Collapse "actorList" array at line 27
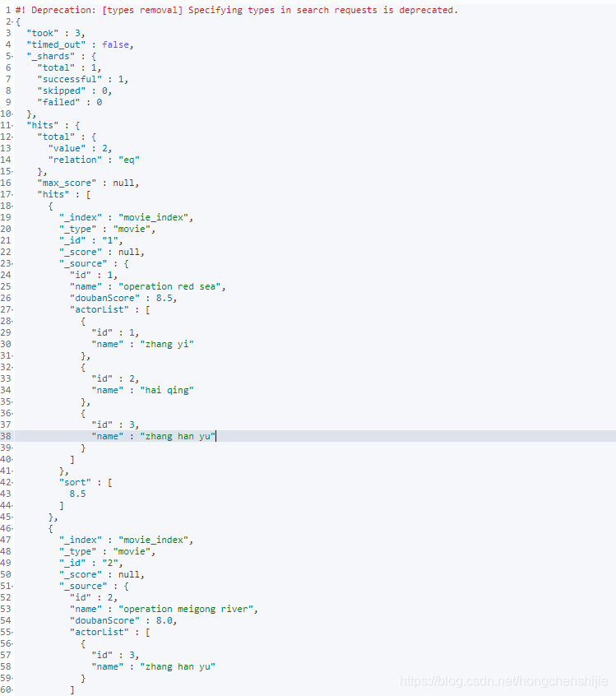 point(12,310)
